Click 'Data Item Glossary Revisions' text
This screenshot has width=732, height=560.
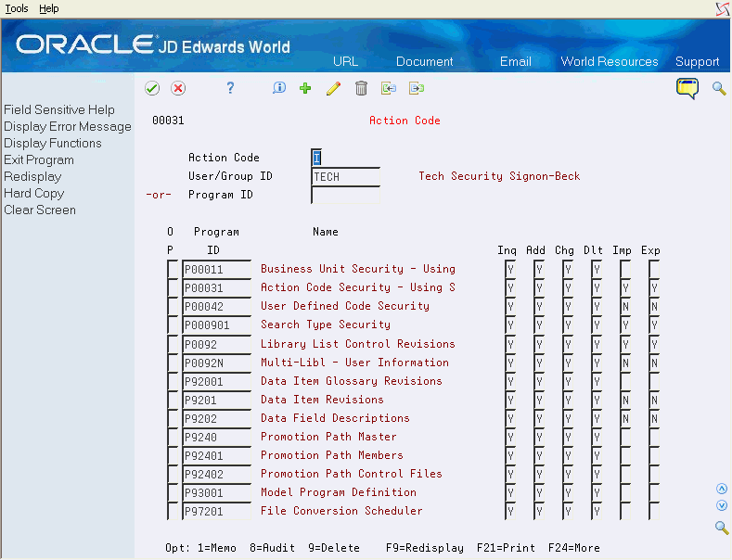(352, 381)
